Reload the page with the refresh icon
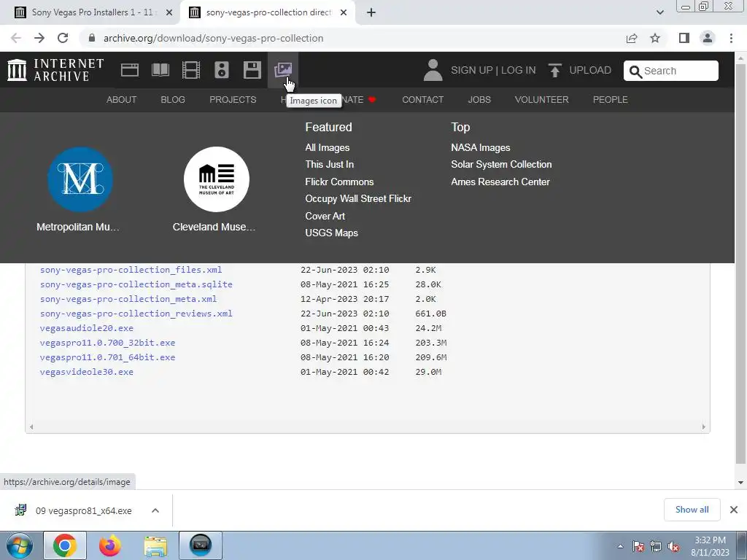The width and height of the screenshot is (747, 560). [63, 38]
